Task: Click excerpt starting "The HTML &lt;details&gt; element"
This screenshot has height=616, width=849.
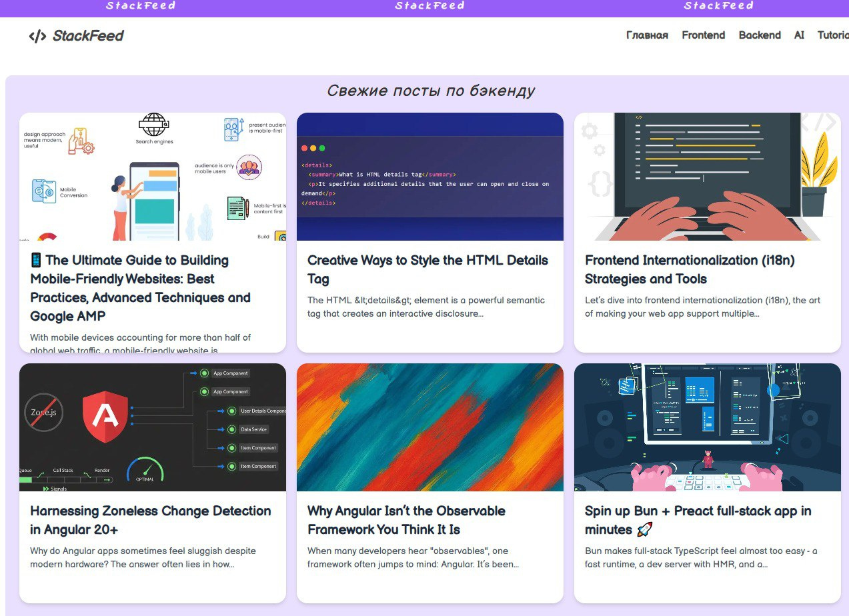Action: [426, 307]
